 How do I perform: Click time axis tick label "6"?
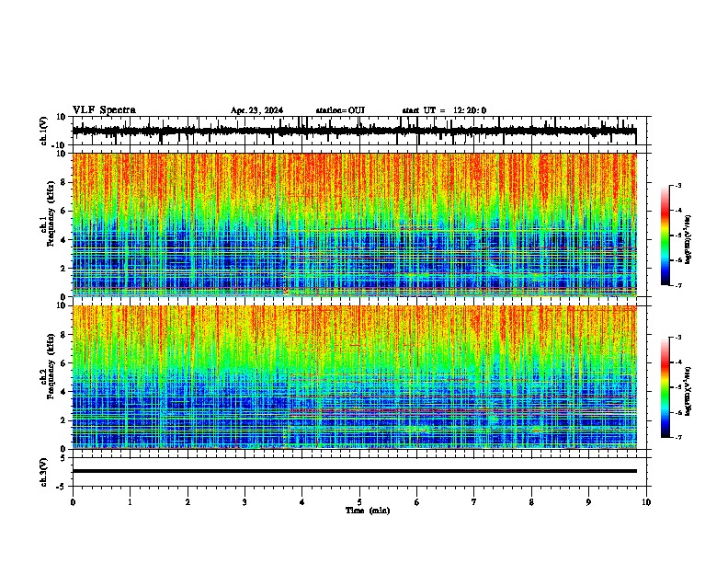coord(417,502)
